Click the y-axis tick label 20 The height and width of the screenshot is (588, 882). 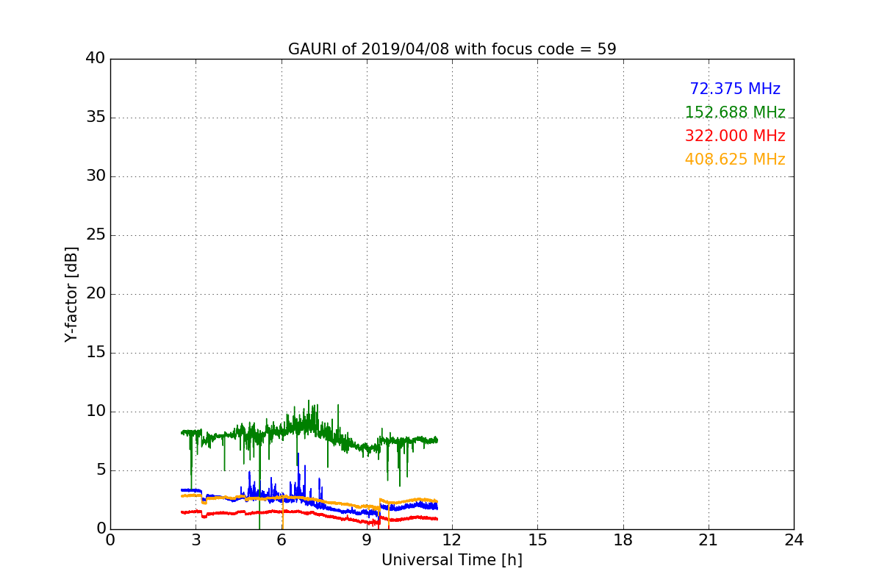[96, 294]
